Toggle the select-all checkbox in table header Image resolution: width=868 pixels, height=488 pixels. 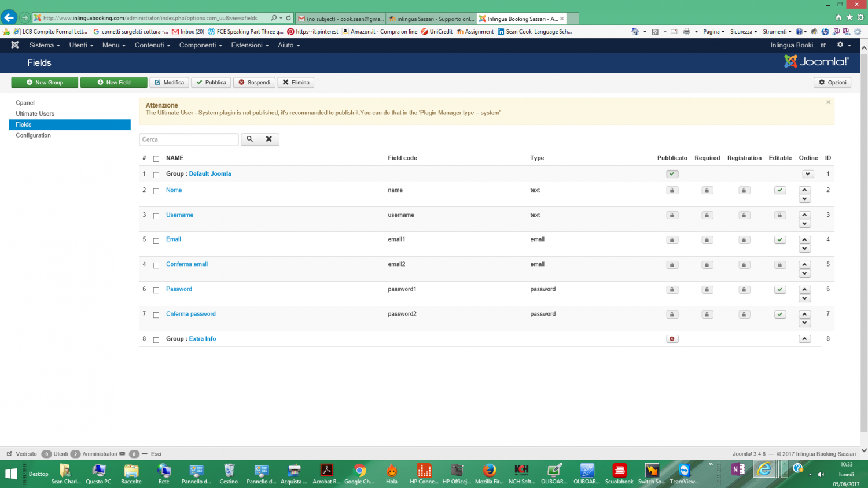click(156, 158)
